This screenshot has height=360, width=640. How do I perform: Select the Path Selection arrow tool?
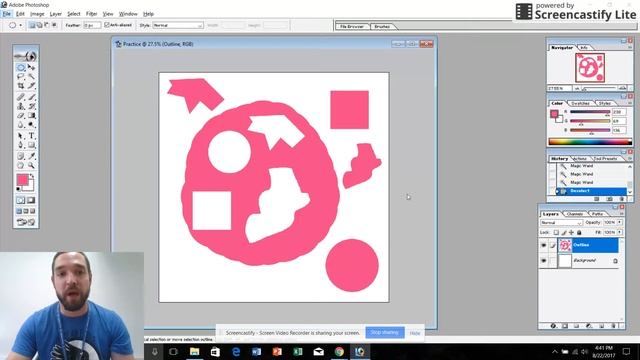click(21, 136)
